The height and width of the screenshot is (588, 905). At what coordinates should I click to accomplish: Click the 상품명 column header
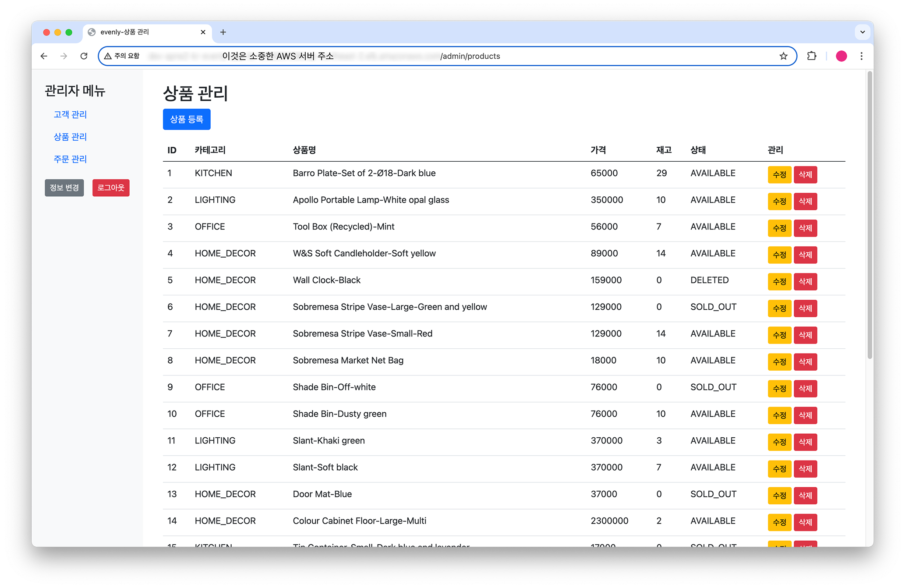coord(304,150)
